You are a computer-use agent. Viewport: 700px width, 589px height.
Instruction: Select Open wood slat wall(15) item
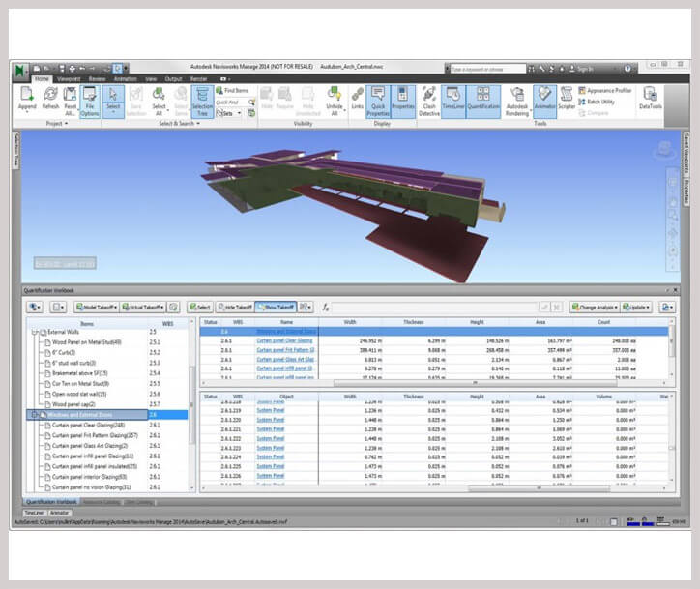(79, 395)
